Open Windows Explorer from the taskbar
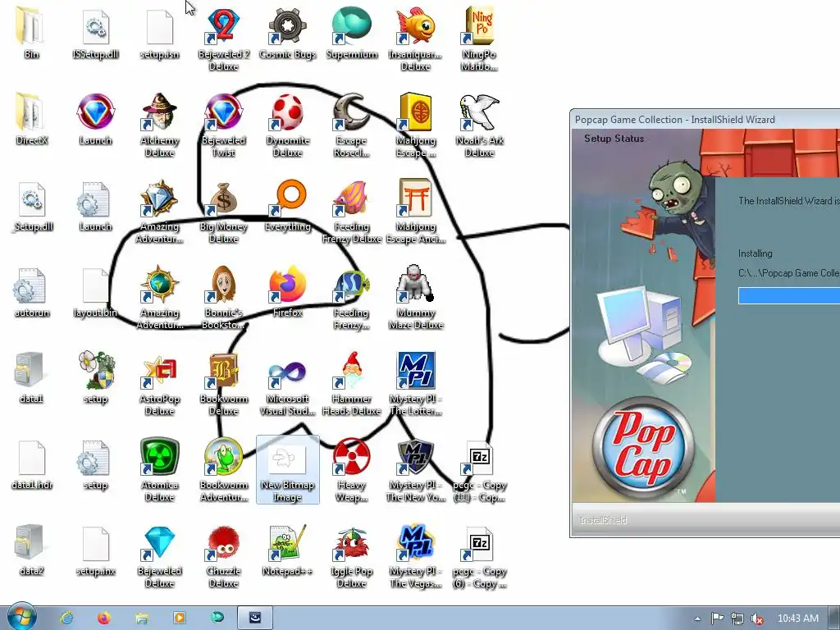The width and height of the screenshot is (840, 630). [141, 618]
